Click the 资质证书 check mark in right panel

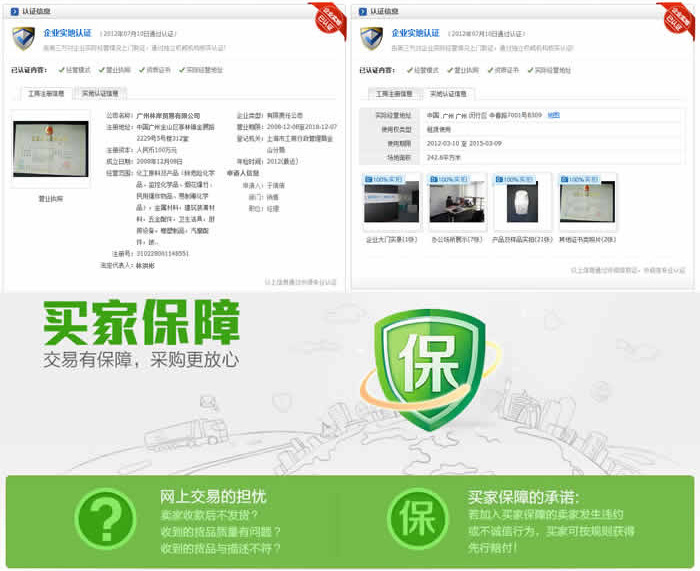click(490, 70)
